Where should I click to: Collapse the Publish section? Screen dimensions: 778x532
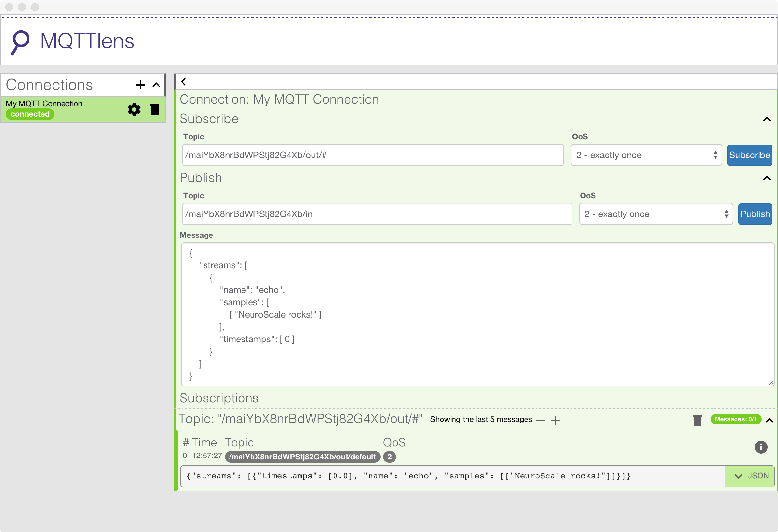[x=767, y=178]
